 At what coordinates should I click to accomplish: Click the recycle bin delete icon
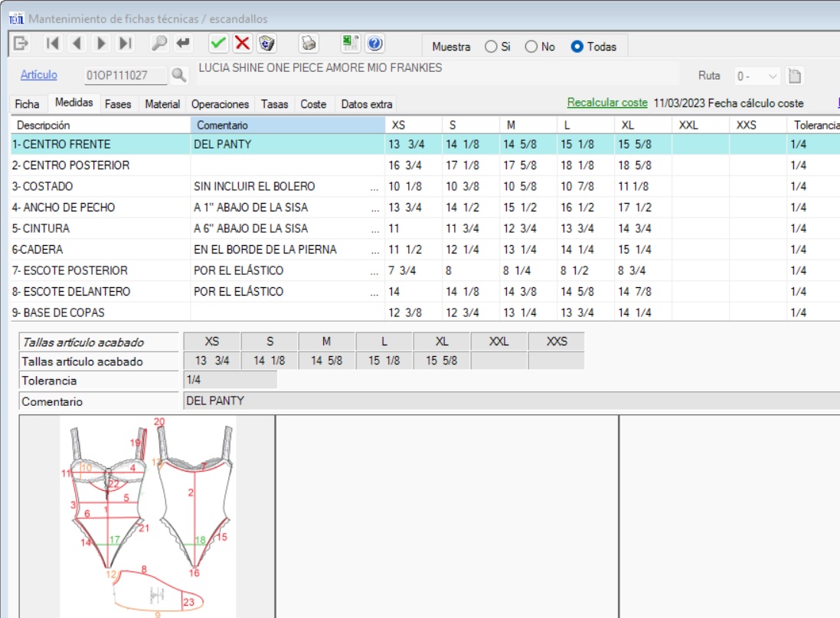[x=266, y=44]
